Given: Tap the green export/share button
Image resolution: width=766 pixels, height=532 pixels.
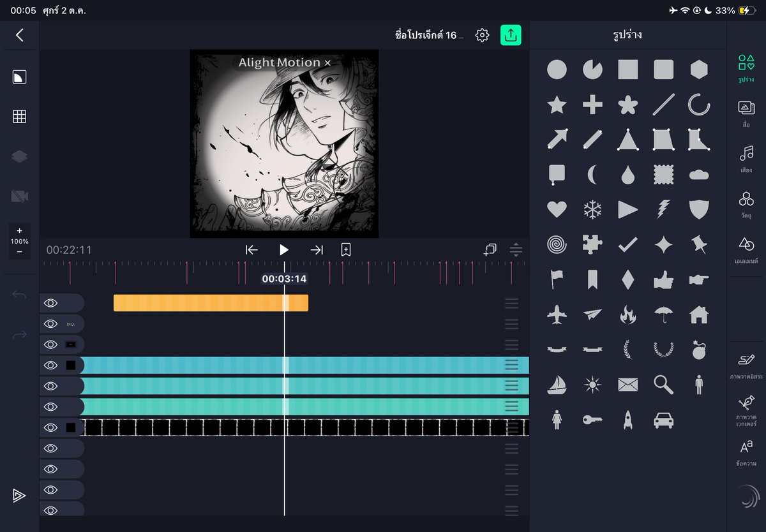Looking at the screenshot, I should coord(511,35).
